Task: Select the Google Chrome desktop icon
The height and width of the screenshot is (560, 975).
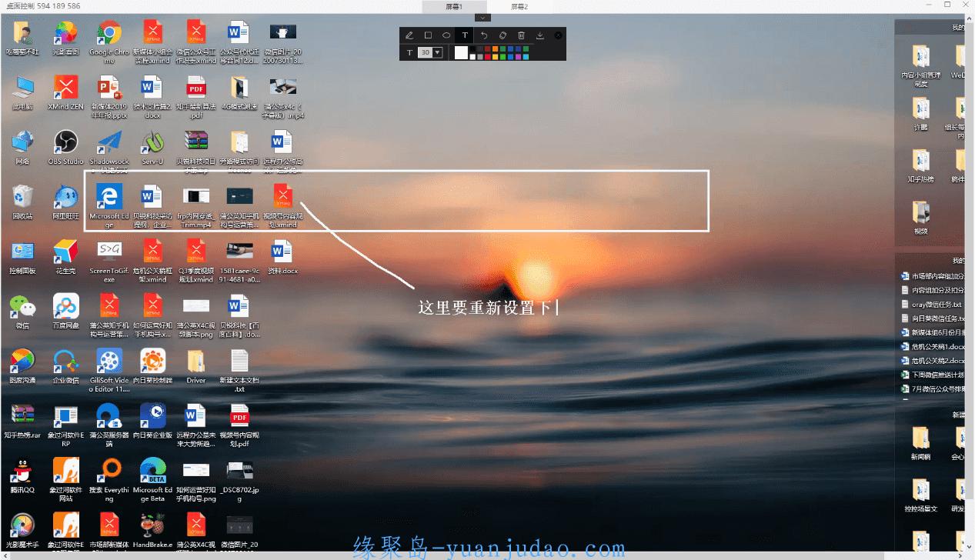Action: [109, 40]
